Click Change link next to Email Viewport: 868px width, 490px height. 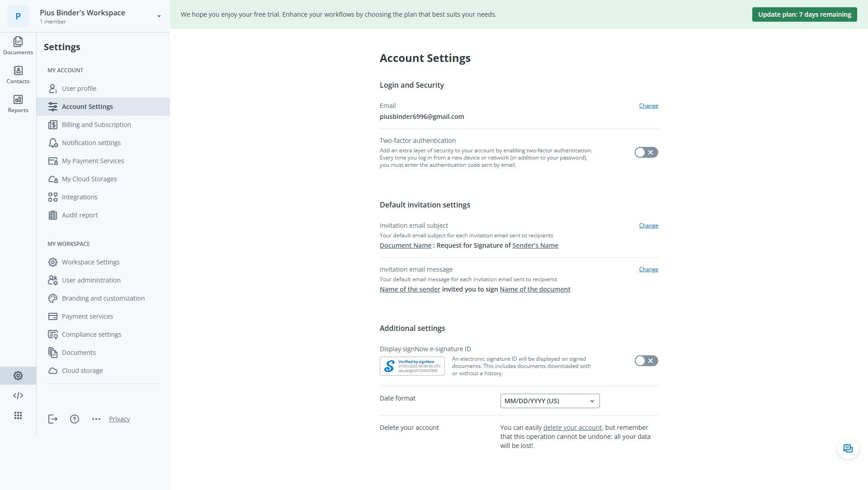point(648,106)
